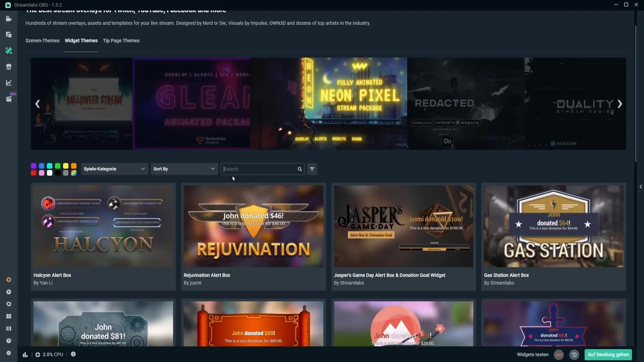Click the vertical page scrollbar

tap(636, 94)
